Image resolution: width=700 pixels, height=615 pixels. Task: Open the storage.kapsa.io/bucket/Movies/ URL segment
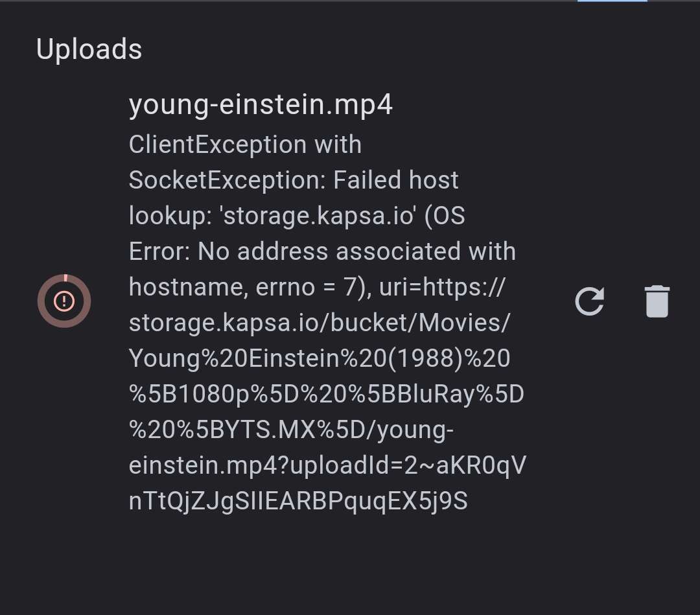click(319, 323)
